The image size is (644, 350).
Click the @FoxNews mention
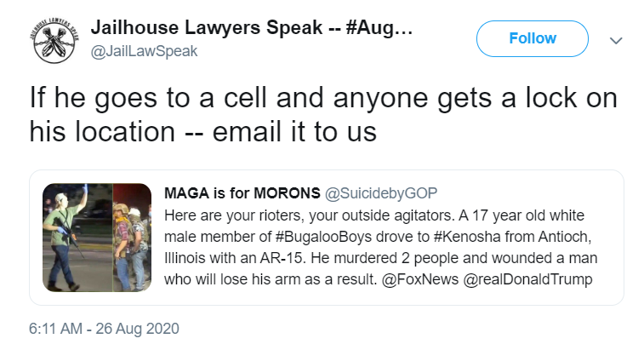(x=419, y=279)
